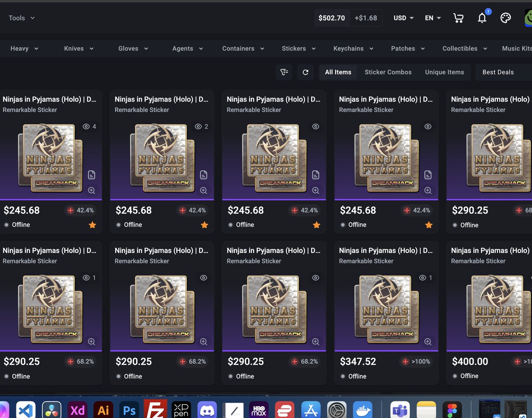Launch Discord from the dock
This screenshot has width=532, height=418.
(207, 409)
